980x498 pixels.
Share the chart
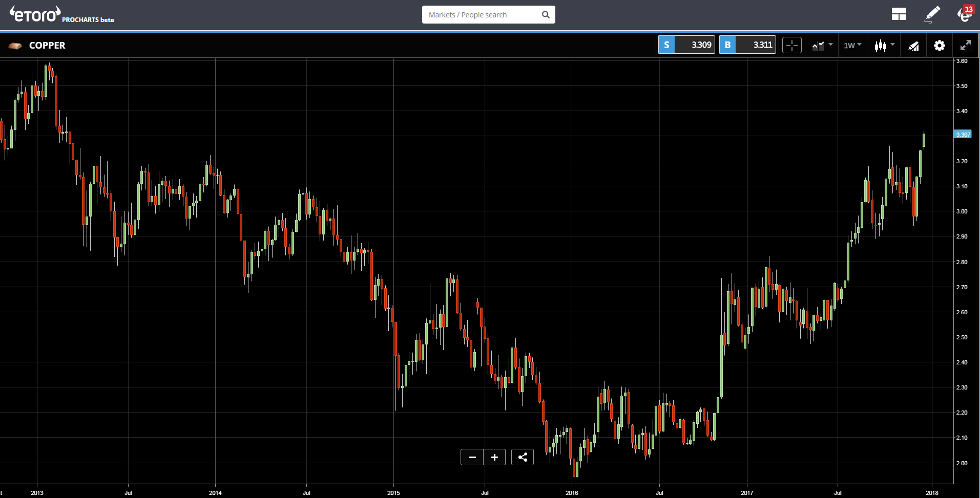tap(523, 457)
